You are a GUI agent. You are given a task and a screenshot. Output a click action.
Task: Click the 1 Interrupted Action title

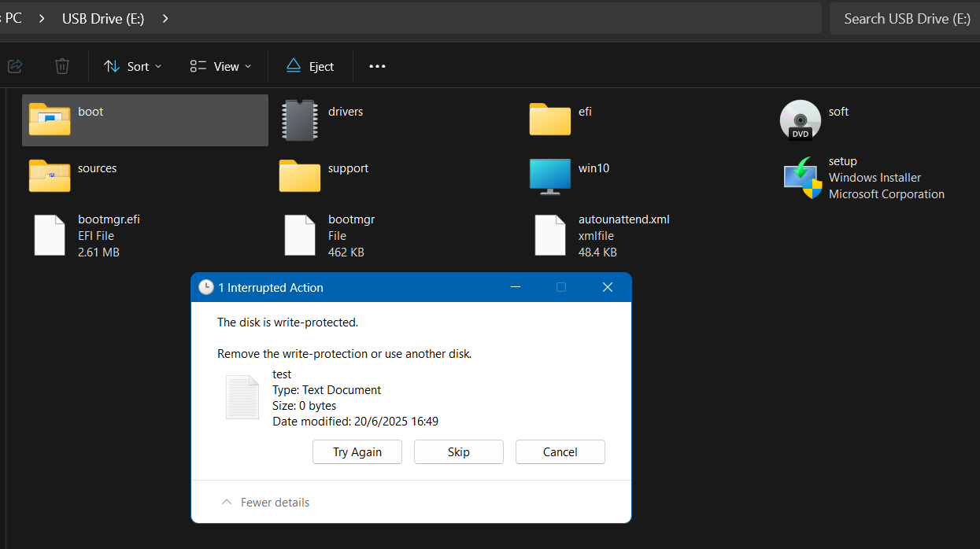271,288
